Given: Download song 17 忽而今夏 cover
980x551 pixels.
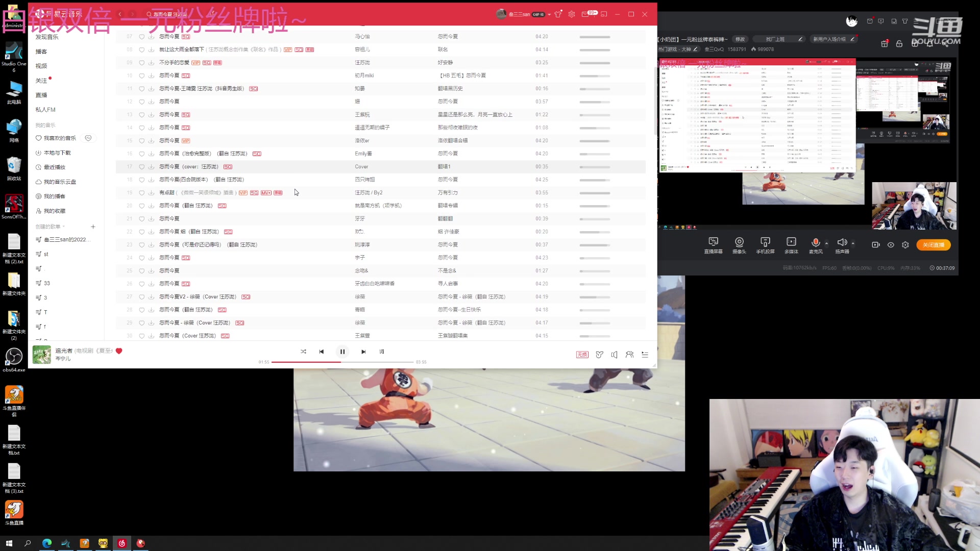Looking at the screenshot, I should (151, 167).
